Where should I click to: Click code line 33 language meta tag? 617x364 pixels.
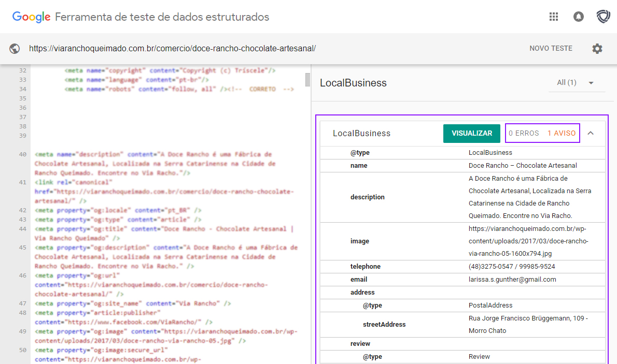136,80
